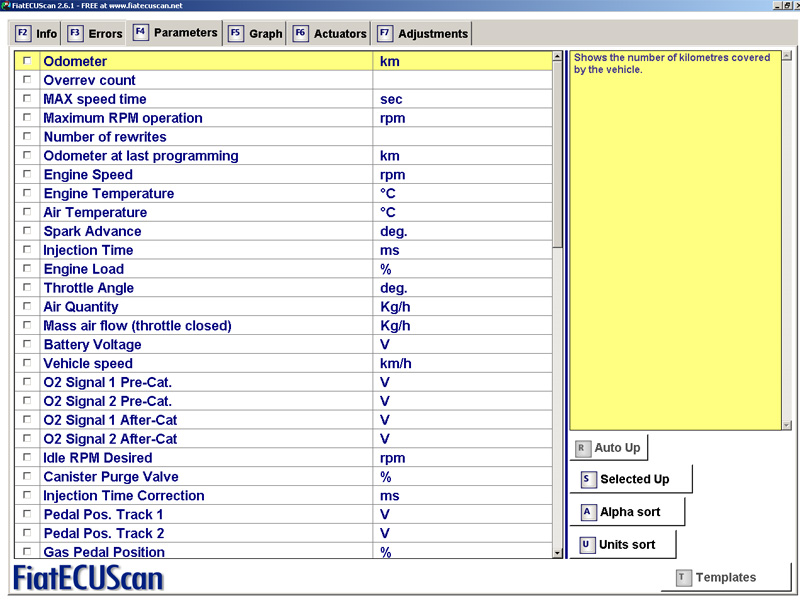Click the F3 key icon
The image size is (800, 600).
click(x=75, y=33)
